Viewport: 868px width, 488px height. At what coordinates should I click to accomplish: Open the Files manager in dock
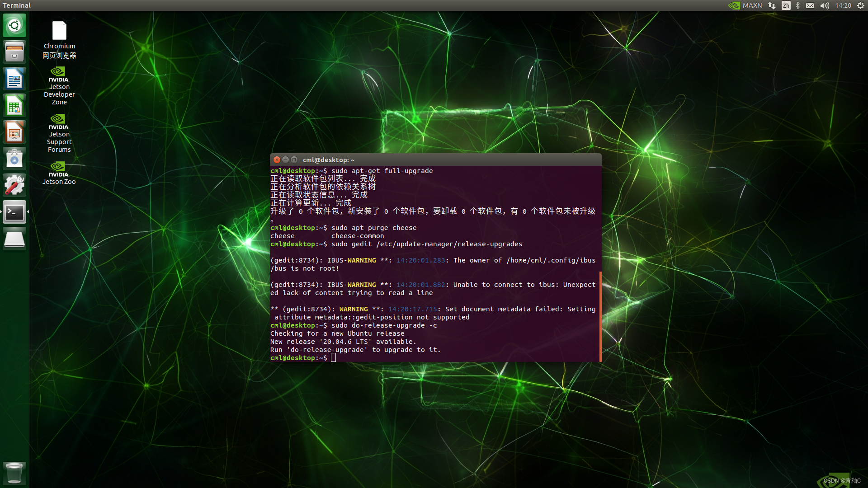coord(14,52)
